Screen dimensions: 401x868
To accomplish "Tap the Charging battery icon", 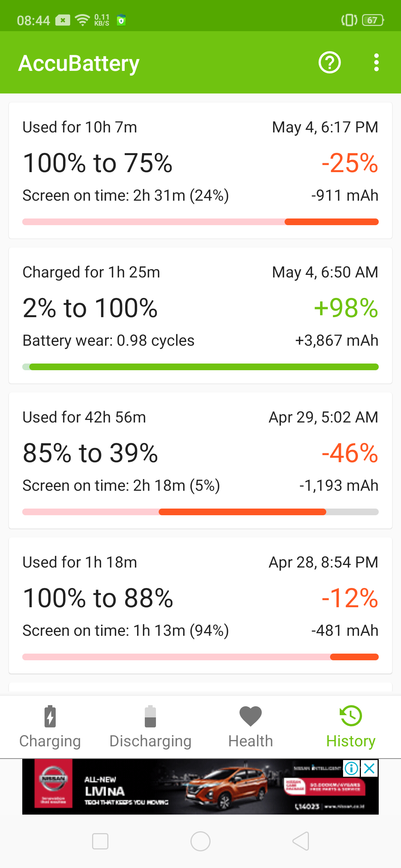I will coord(50,716).
